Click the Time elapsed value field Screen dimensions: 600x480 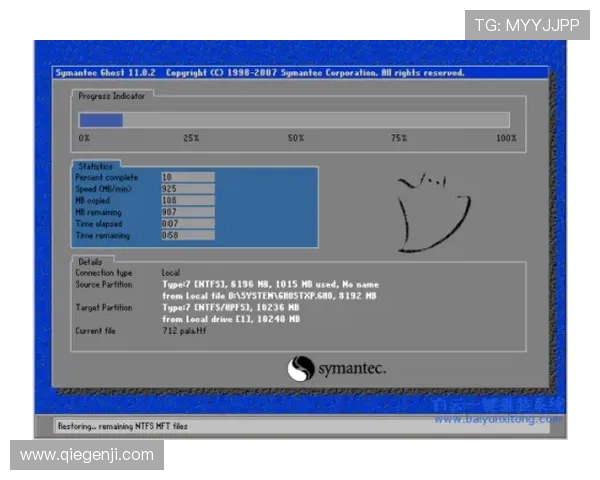(x=187, y=224)
